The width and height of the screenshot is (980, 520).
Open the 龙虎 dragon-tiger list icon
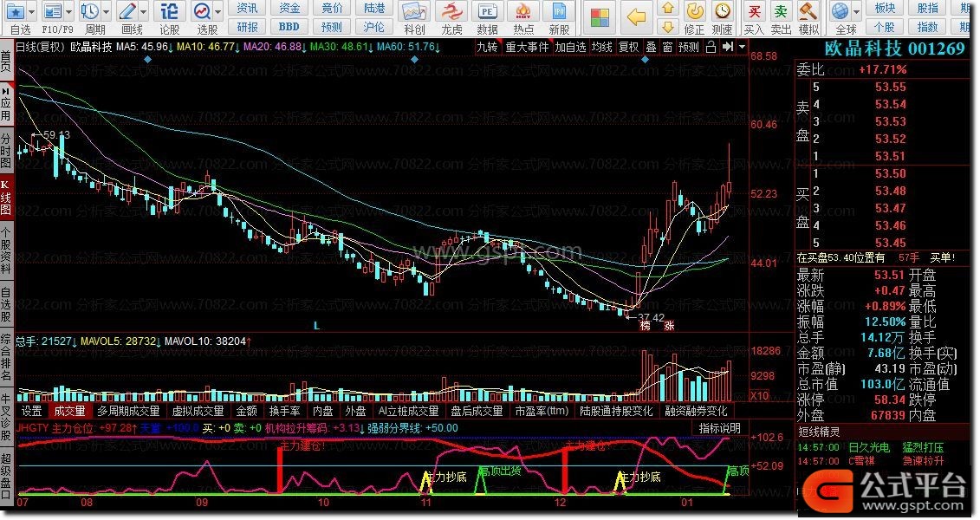(451, 12)
